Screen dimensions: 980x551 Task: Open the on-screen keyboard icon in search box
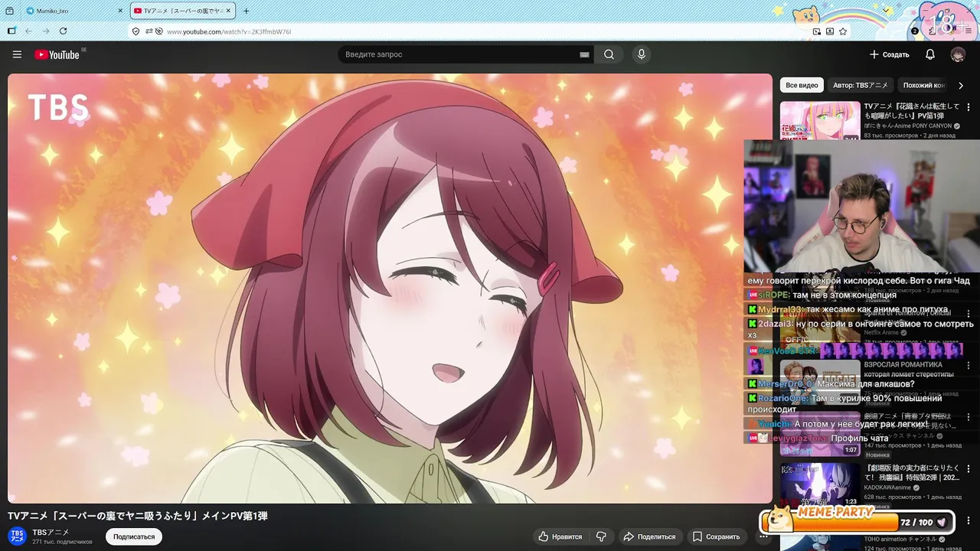tap(584, 54)
